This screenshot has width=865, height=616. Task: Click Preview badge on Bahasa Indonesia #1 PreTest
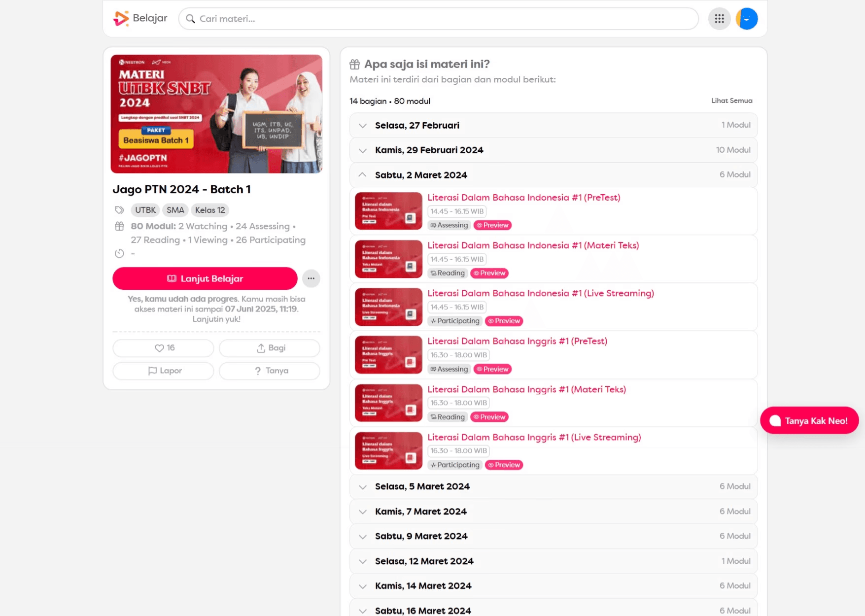tap(492, 225)
